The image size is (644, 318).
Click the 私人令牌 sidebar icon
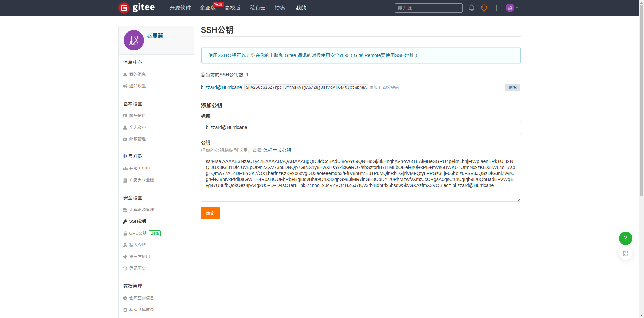coord(125,245)
